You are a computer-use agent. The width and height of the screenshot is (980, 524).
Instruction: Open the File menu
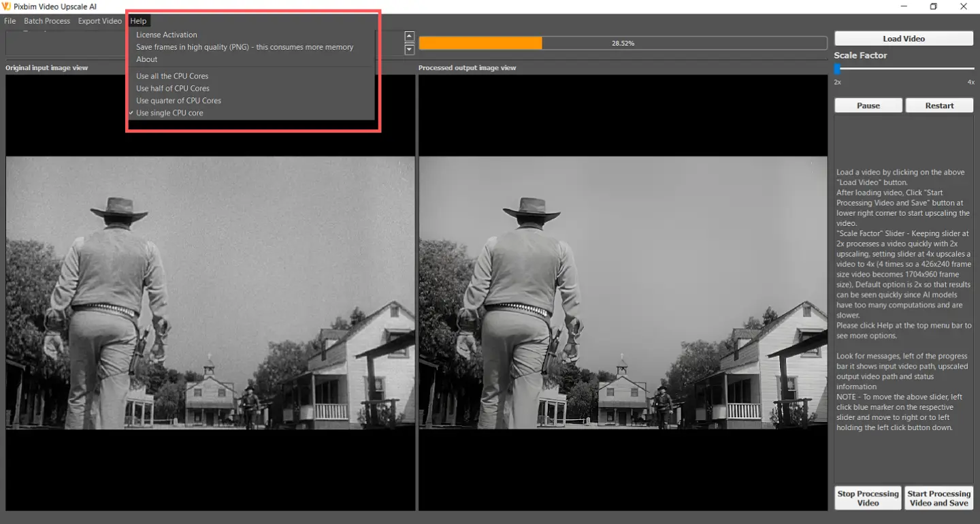pos(10,20)
